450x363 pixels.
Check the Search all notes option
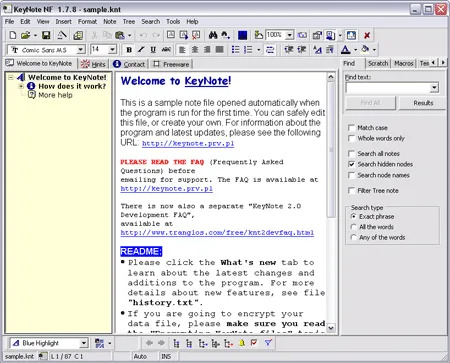click(351, 153)
